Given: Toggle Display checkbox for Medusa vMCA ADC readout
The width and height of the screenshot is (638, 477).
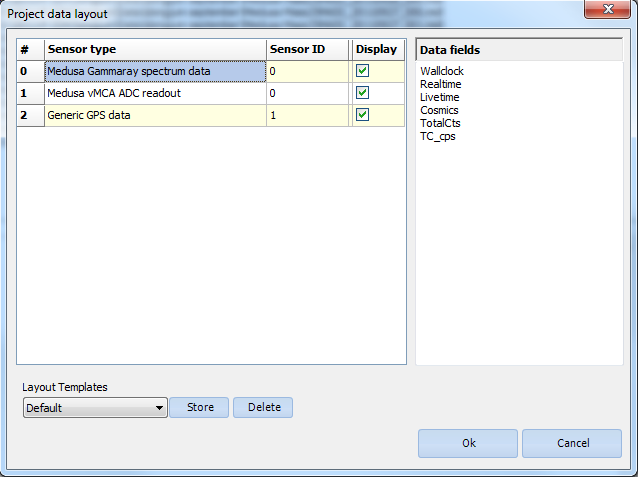Looking at the screenshot, I should [x=362, y=93].
